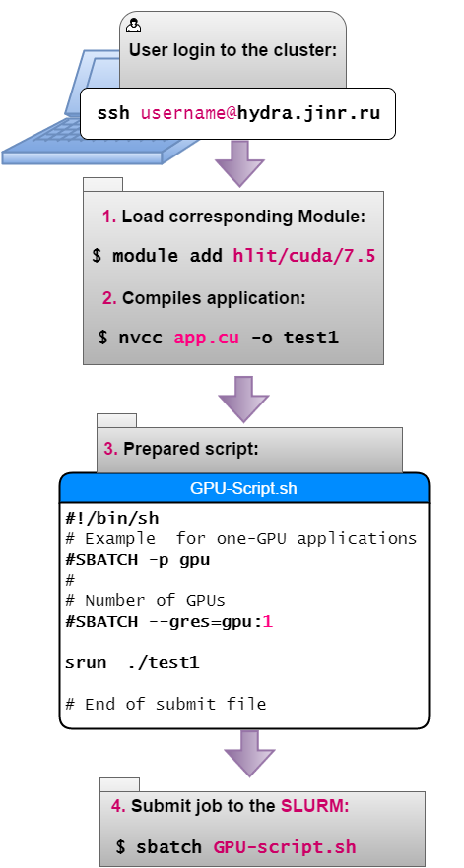The image size is (464, 868).
Task: Click the user avatar icon at top
Action: tap(134, 25)
